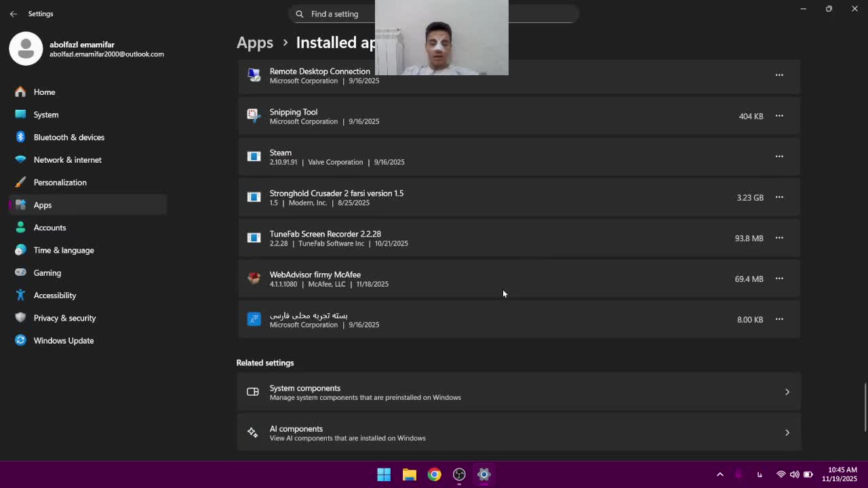The image size is (868, 488).
Task: Show hidden system tray icons
Action: click(x=720, y=474)
